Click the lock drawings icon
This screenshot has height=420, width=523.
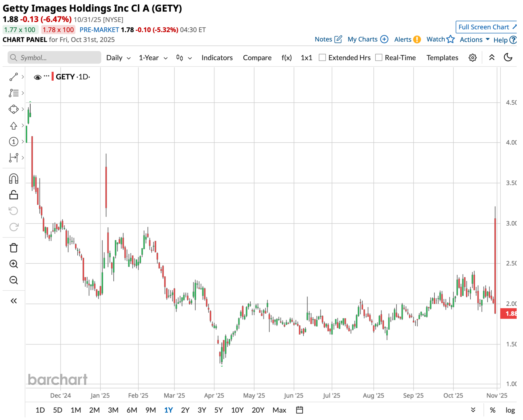tap(14, 195)
